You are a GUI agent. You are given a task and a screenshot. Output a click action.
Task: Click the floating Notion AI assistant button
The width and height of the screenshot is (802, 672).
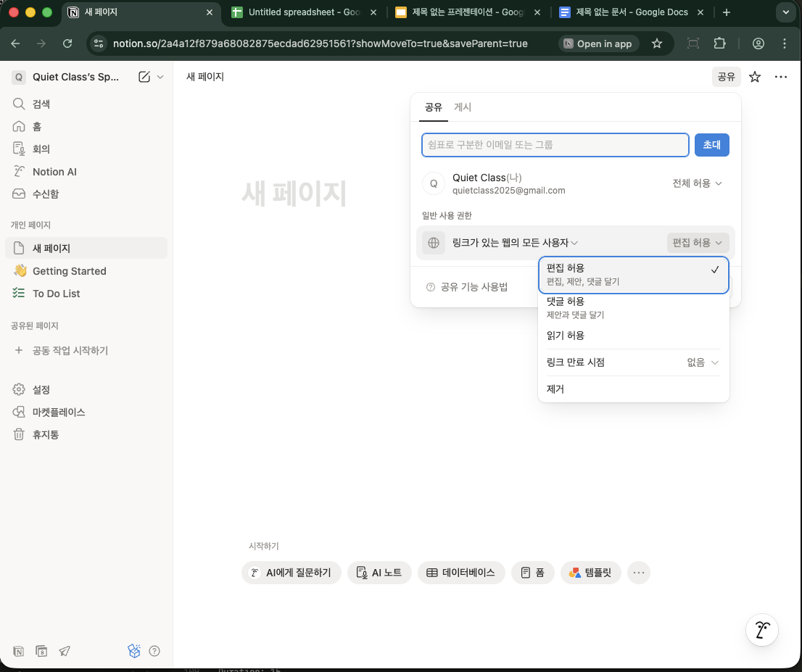coord(762,629)
